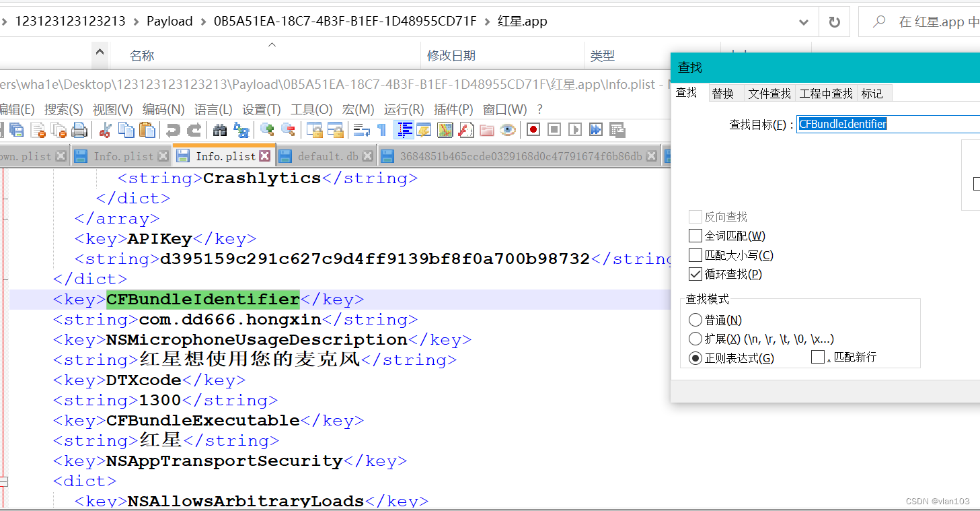Click the Cut scissors icon
This screenshot has width=980, height=511.
coord(105,129)
